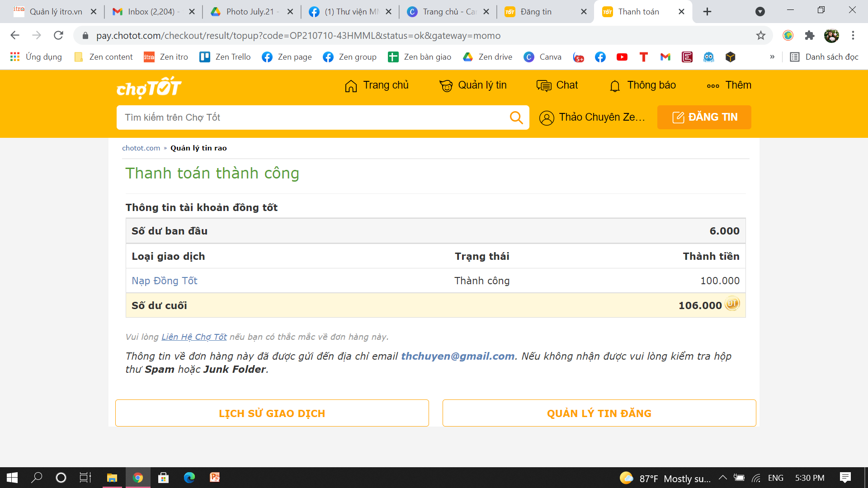Go to Quản lý tin menu
Viewport: 868px width, 488px height.
(x=473, y=85)
